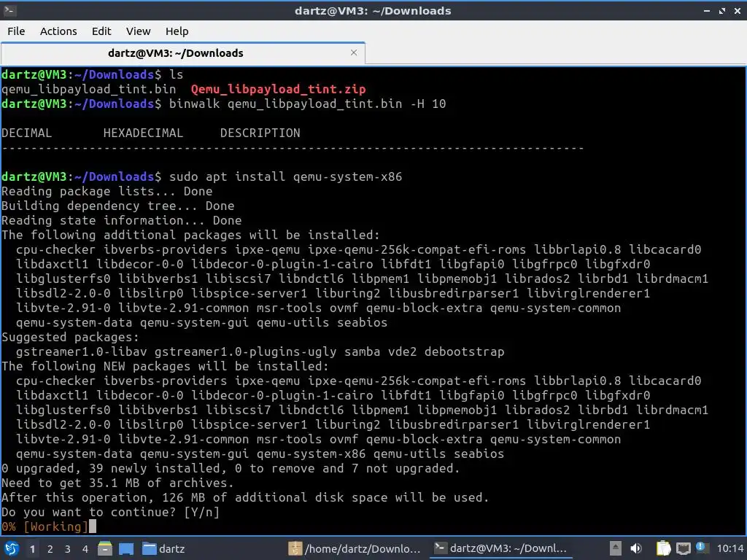Open the dartz home folder taskbar entry
Image resolution: width=747 pixels, height=560 pixels.
tap(163, 548)
